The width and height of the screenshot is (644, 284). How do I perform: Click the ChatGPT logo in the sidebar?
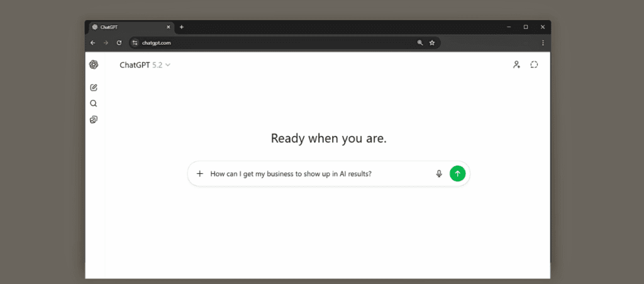94,64
